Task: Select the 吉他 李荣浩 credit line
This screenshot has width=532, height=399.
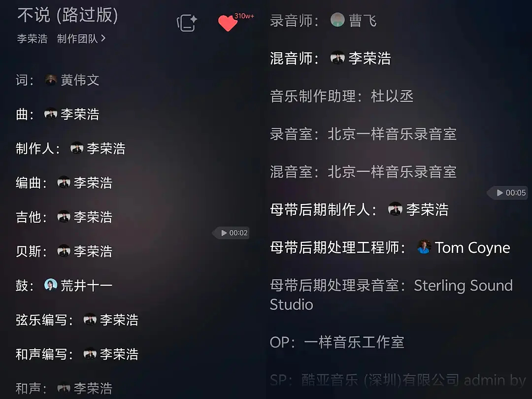Action: click(x=64, y=217)
